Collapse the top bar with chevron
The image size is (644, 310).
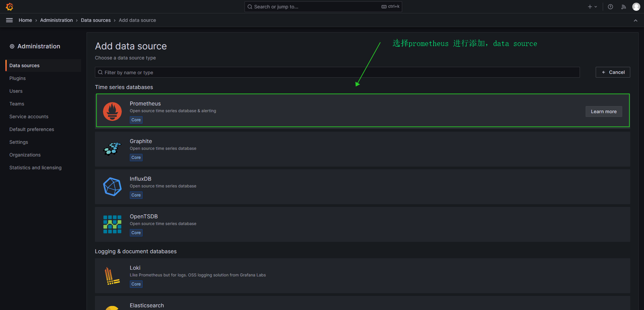(x=635, y=20)
